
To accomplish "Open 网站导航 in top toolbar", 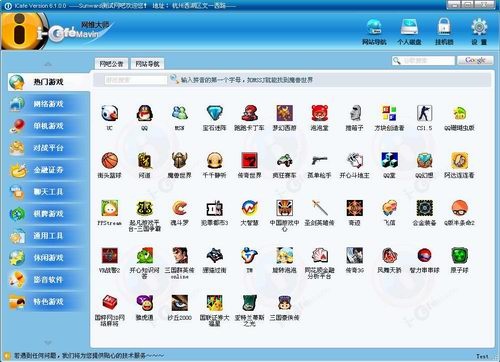I will point(374,32).
